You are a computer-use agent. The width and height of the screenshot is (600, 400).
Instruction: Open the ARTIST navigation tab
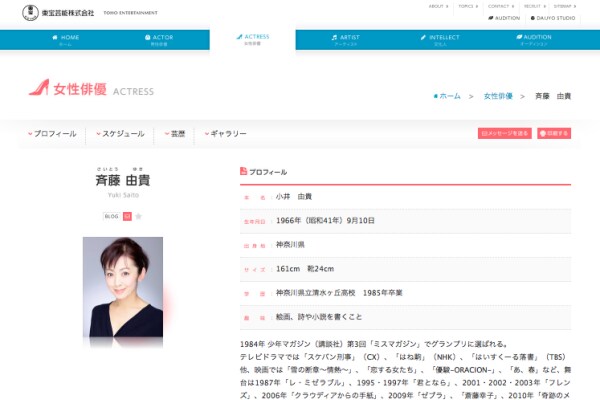click(x=346, y=40)
